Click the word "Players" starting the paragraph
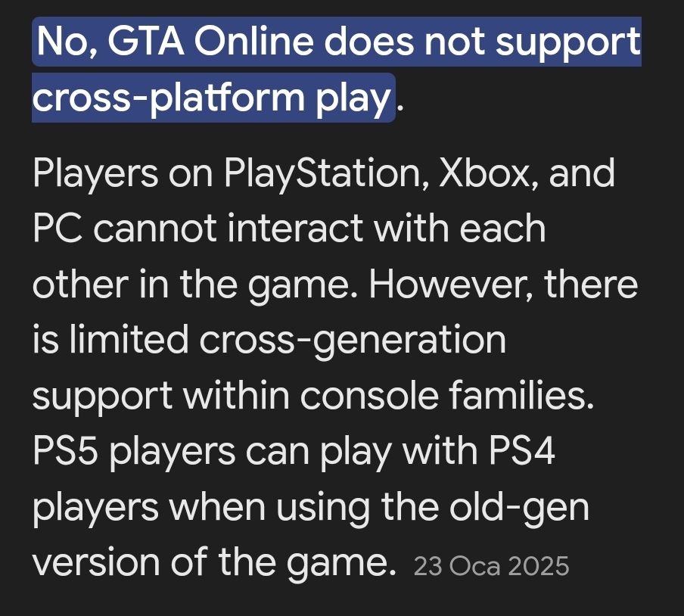This screenshot has width=684, height=616. tap(95, 174)
